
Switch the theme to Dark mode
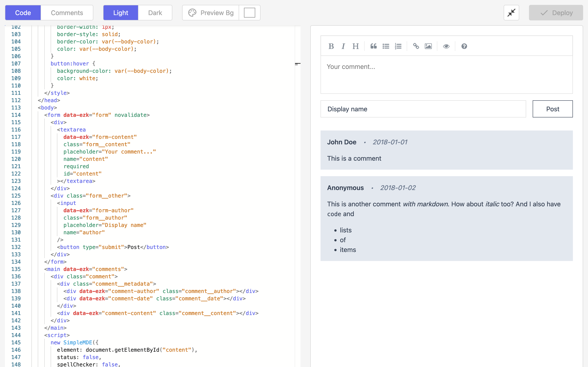click(x=155, y=13)
